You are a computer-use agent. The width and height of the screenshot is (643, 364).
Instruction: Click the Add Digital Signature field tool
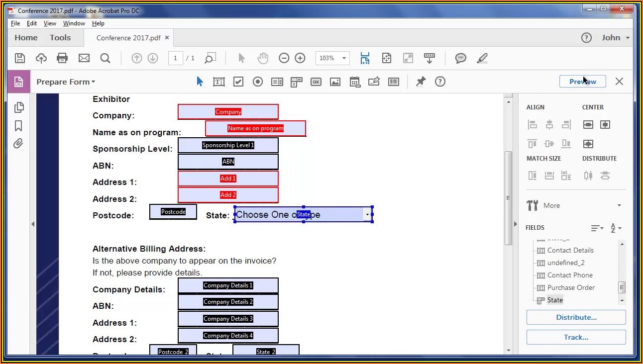coord(374,82)
